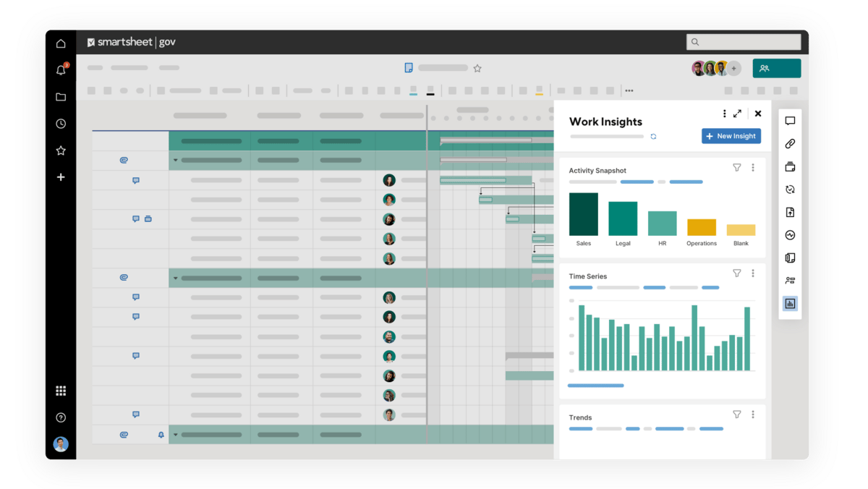The height and width of the screenshot is (489, 868).
Task: Refresh the Work Insights data
Action: pos(653,135)
